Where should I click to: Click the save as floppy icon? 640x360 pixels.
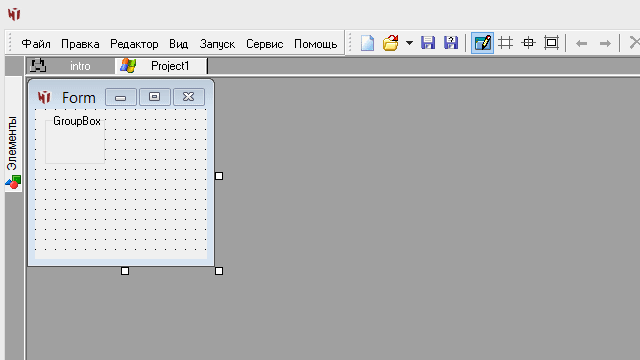[x=451, y=43]
